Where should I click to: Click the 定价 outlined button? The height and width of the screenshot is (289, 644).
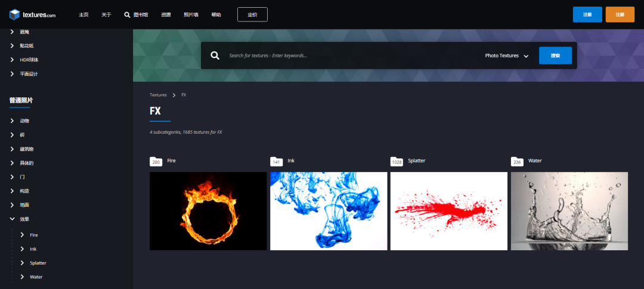252,14
